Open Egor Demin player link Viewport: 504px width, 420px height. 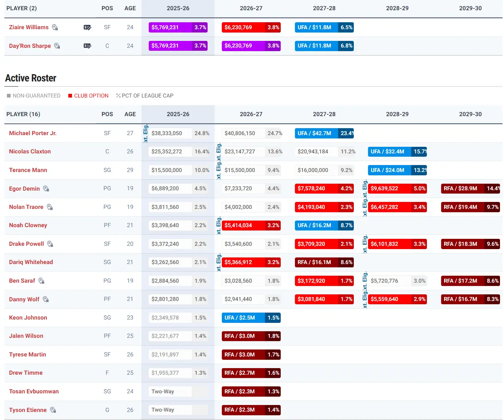(24, 189)
